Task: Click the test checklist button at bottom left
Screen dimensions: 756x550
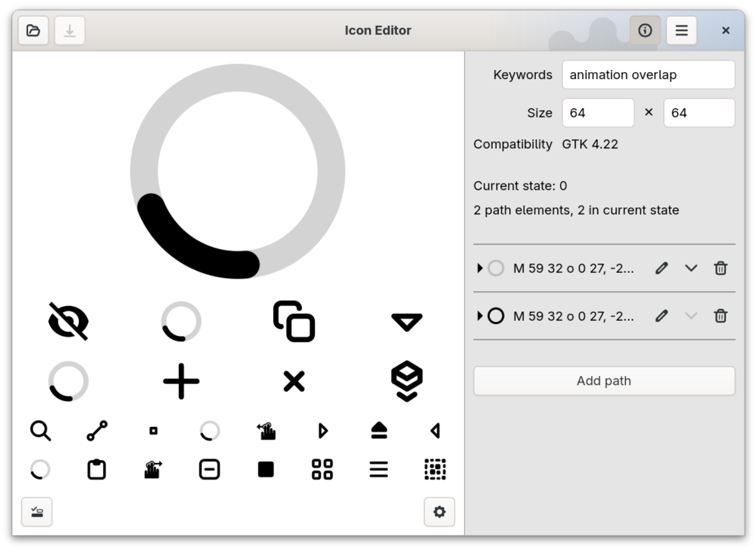Action: click(36, 512)
